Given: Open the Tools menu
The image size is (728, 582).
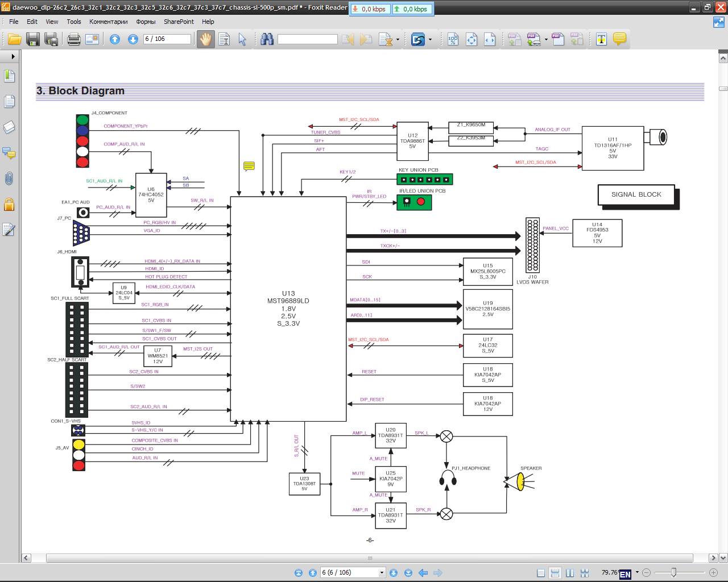Looking at the screenshot, I should pyautogui.click(x=74, y=22).
